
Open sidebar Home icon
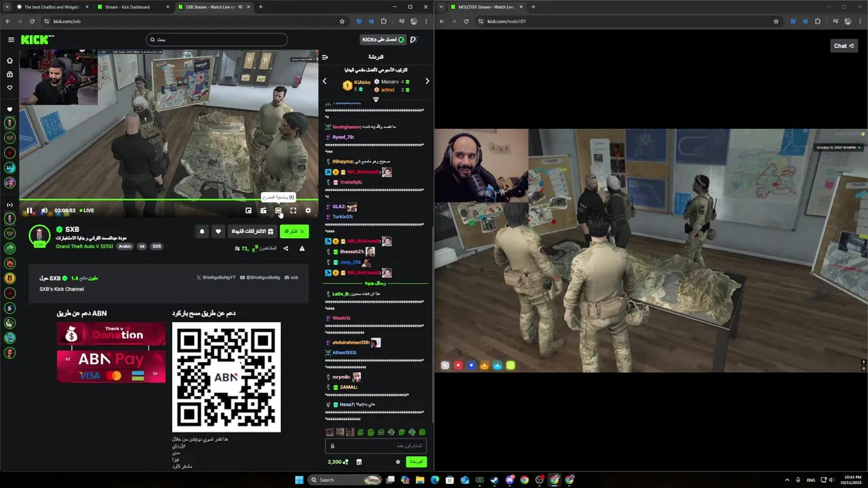point(9,60)
